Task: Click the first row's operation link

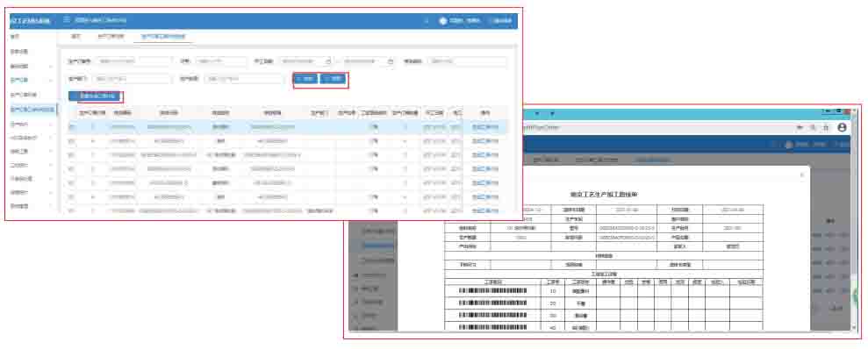Action: pos(485,127)
